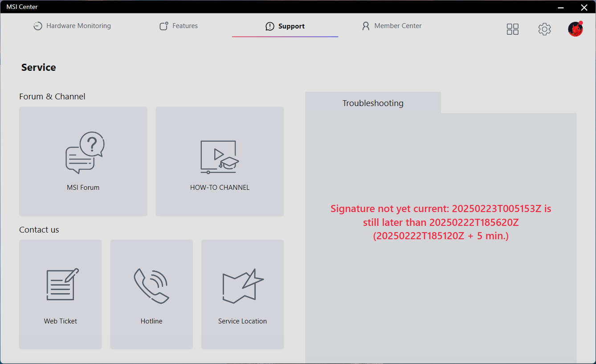Click the Service Location map icon
Viewport: 596px width, 364px height.
click(x=243, y=286)
